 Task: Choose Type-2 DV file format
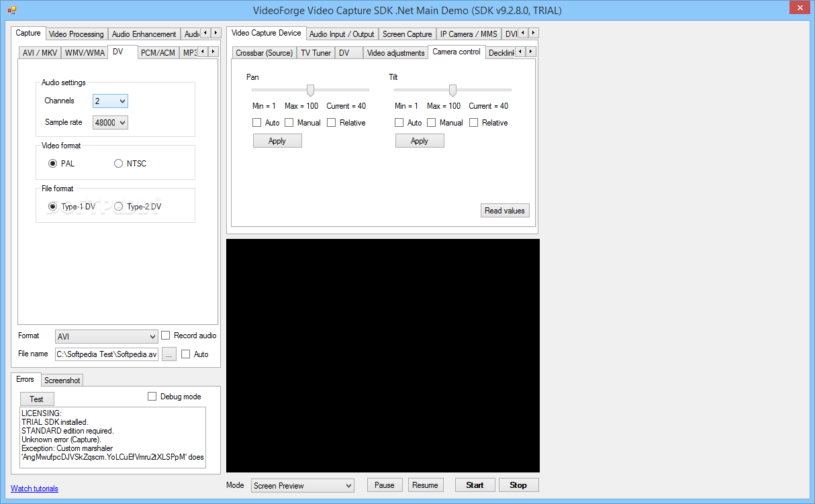[x=138, y=207]
